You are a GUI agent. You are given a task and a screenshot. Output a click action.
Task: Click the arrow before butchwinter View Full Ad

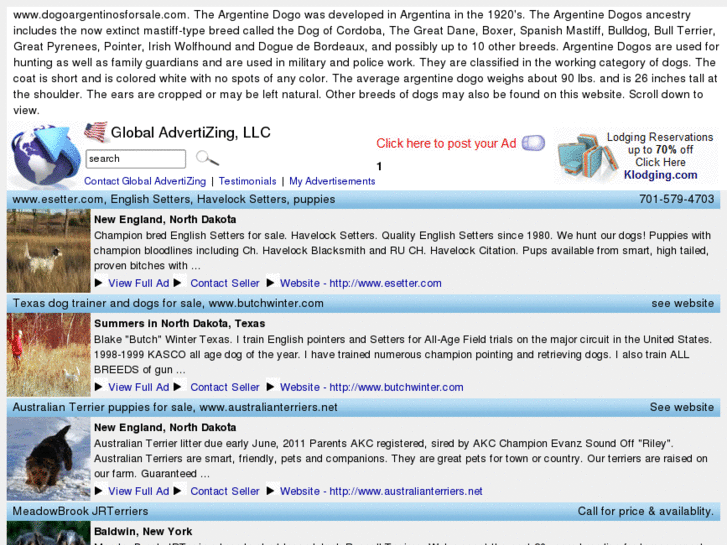click(98, 386)
